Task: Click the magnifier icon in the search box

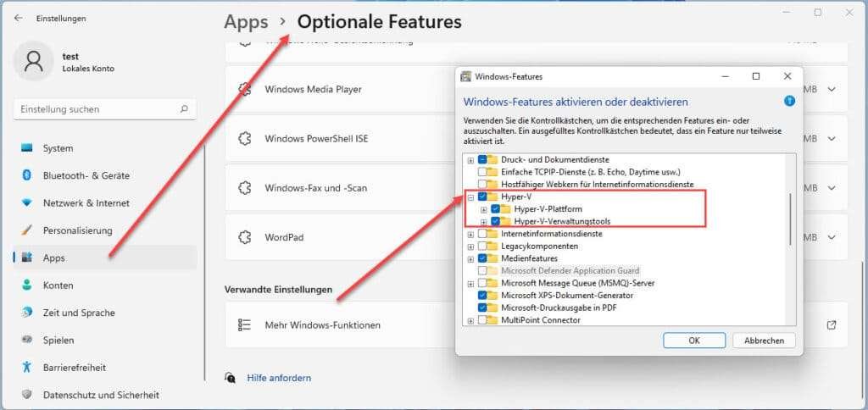Action: (x=184, y=109)
